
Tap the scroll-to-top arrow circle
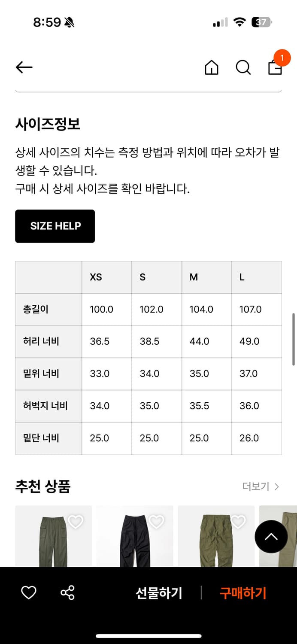[x=271, y=537]
